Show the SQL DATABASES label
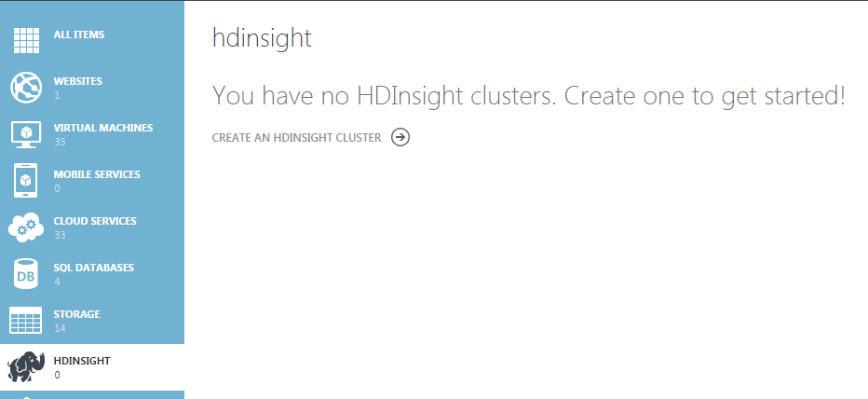 tap(94, 268)
